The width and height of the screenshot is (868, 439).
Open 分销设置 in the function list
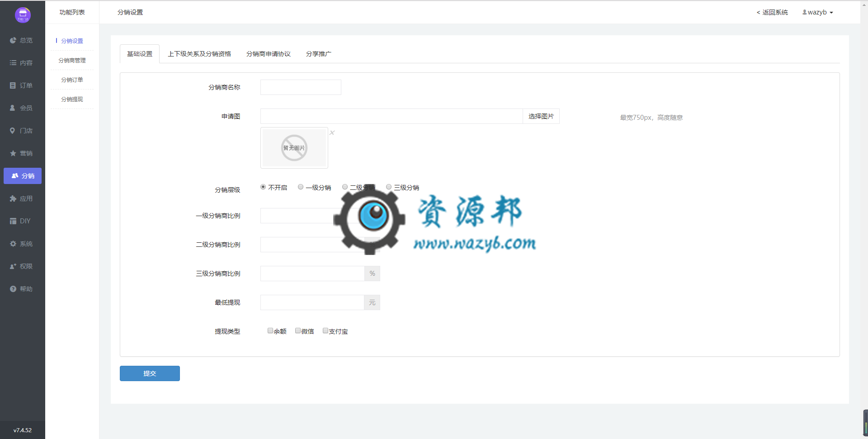click(x=72, y=41)
